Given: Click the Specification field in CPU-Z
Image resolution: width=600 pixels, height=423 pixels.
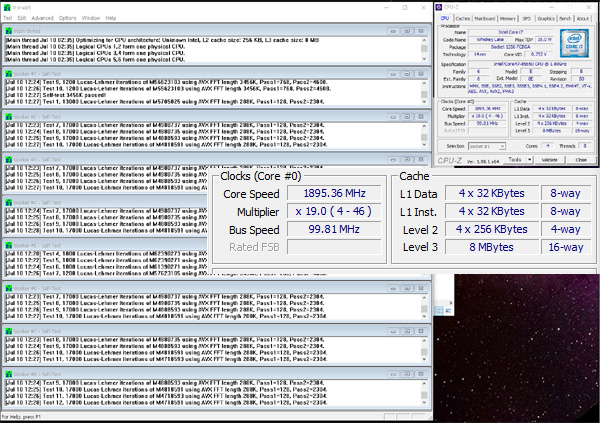Looking at the screenshot, I should [x=530, y=64].
